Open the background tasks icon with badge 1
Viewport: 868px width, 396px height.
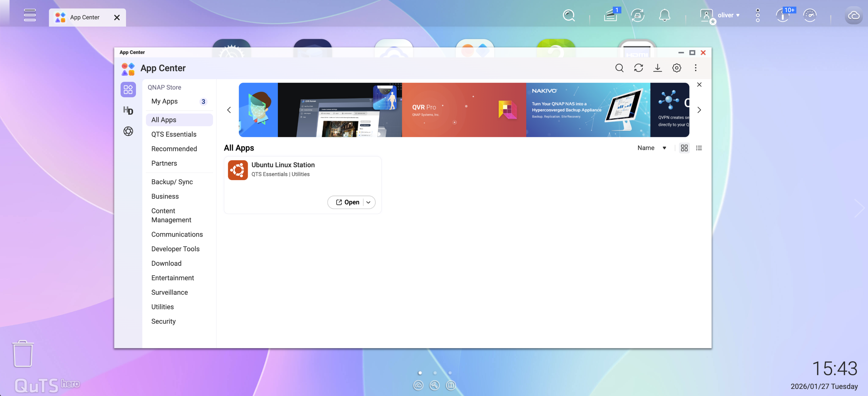(x=611, y=15)
